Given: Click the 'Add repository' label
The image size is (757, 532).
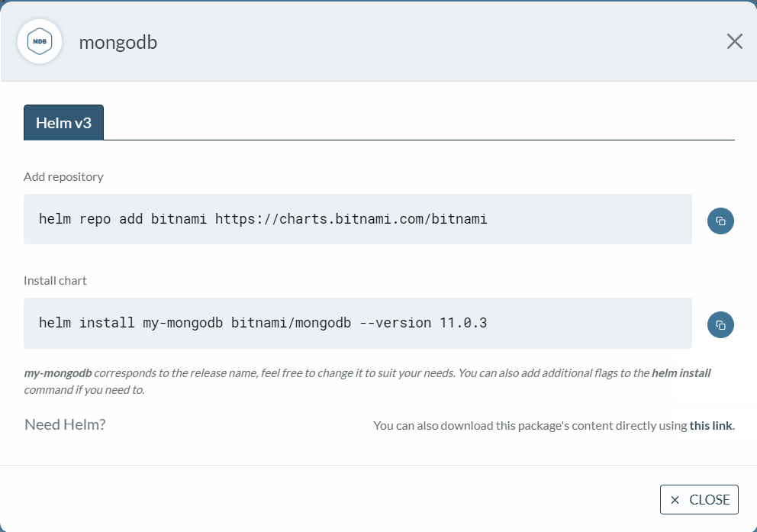Looking at the screenshot, I should [64, 176].
